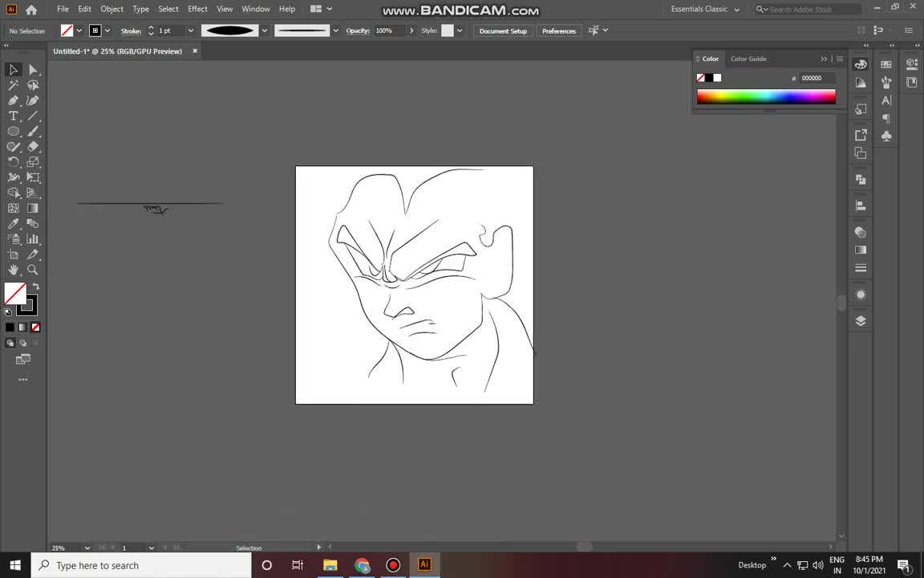Image resolution: width=924 pixels, height=578 pixels.
Task: Reset to default fill and stroke
Action: (x=8, y=312)
